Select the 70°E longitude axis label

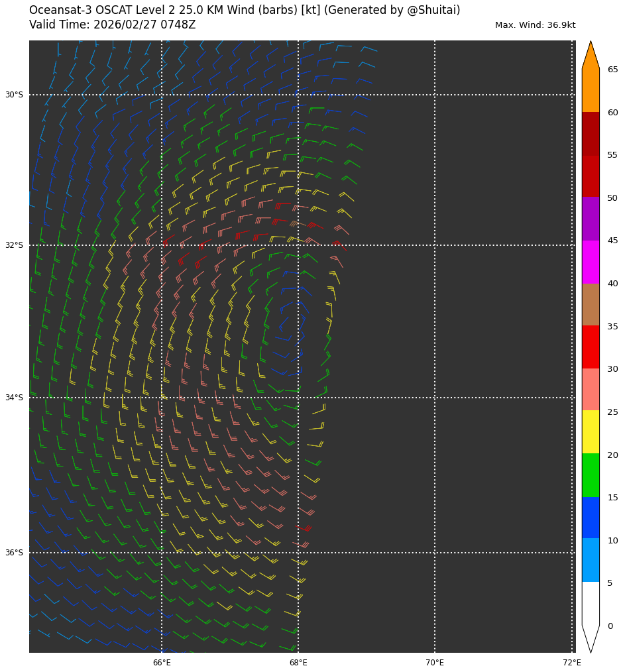[435, 663]
